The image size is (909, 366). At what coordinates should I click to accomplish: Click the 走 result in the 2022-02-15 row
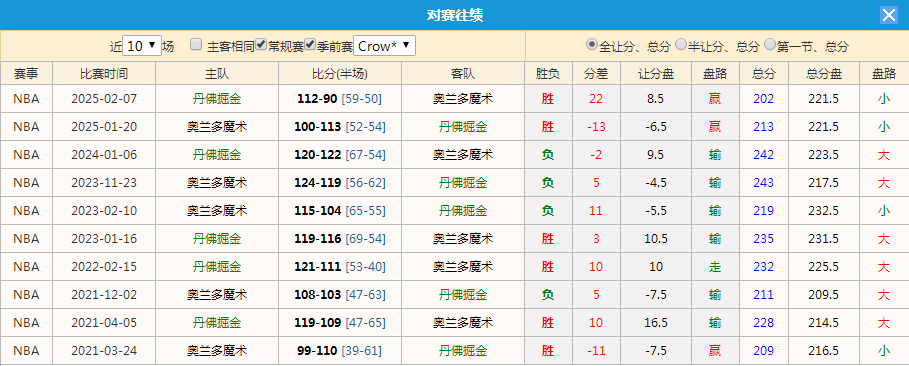tap(715, 267)
